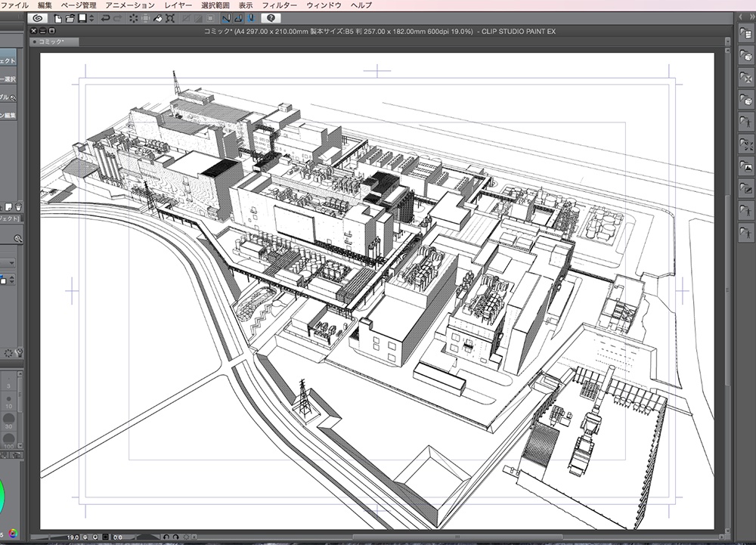Click the Clear (sparkle) toolbar icon
Image resolution: width=756 pixels, height=545 pixels.
tap(133, 17)
